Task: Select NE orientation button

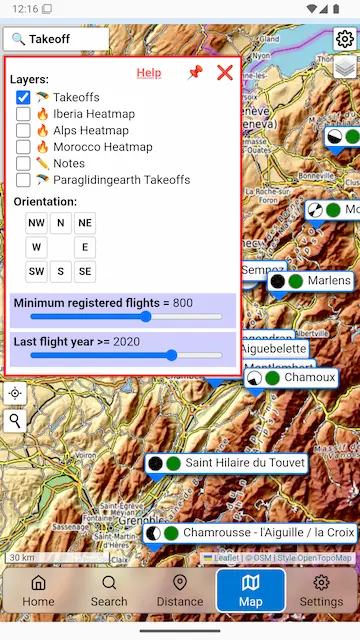Action: click(85, 223)
